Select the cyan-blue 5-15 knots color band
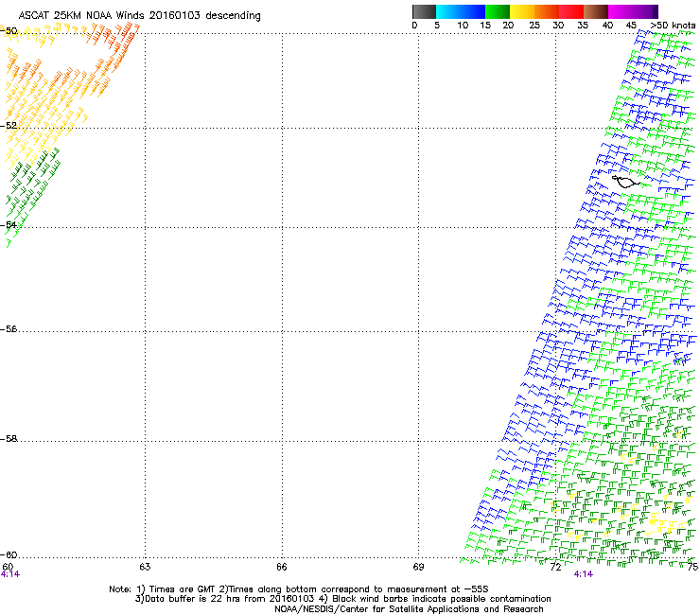700x615 pixels. coord(461,11)
